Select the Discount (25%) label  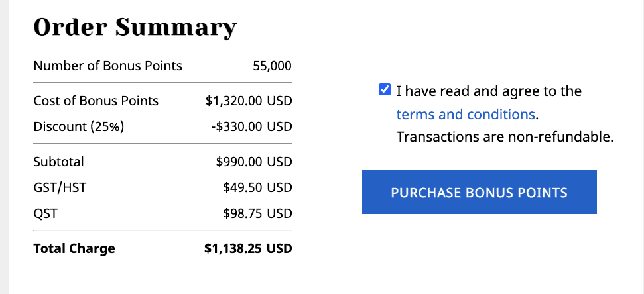tap(79, 126)
